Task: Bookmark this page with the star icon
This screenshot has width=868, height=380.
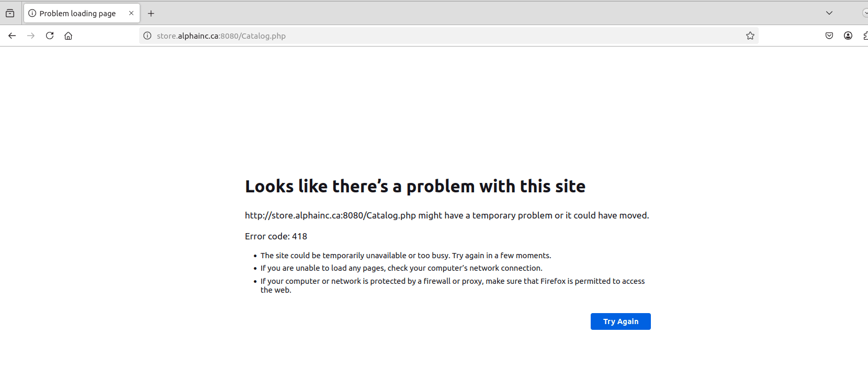Action: [x=750, y=36]
